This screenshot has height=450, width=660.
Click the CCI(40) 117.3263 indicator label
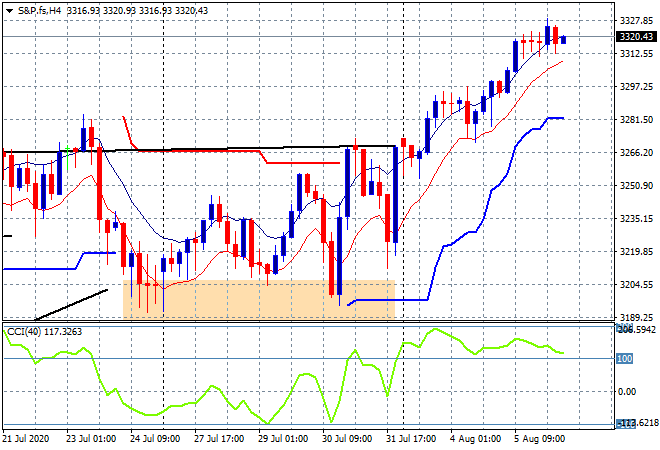coord(45,332)
